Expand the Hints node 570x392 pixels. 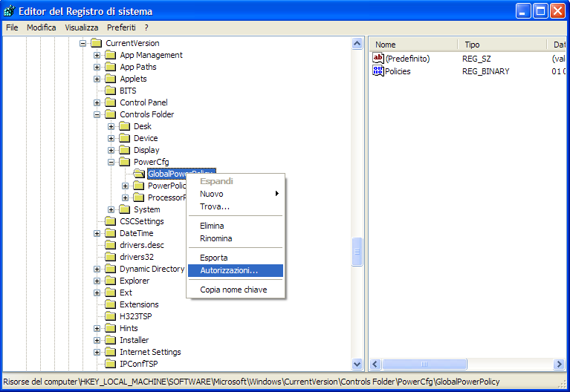tap(97, 328)
